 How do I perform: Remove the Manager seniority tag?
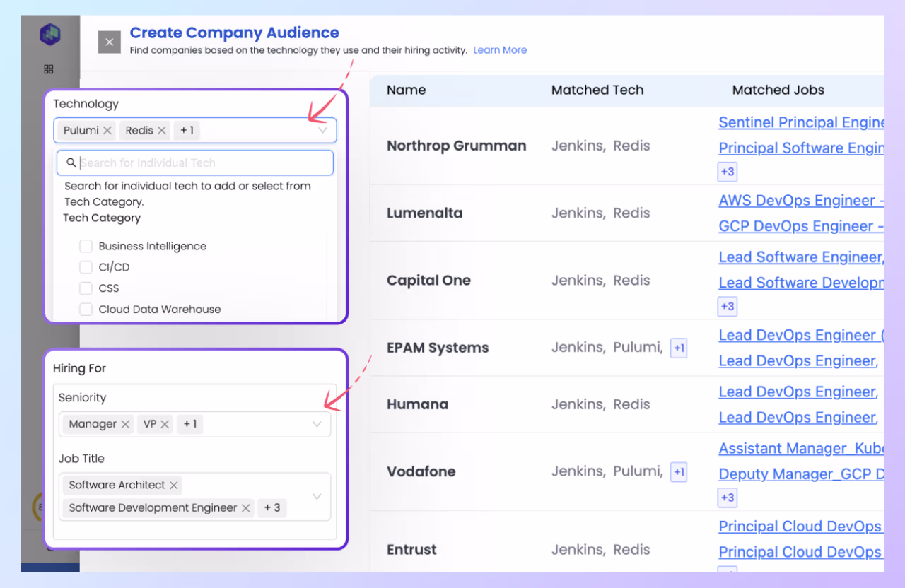(x=125, y=424)
